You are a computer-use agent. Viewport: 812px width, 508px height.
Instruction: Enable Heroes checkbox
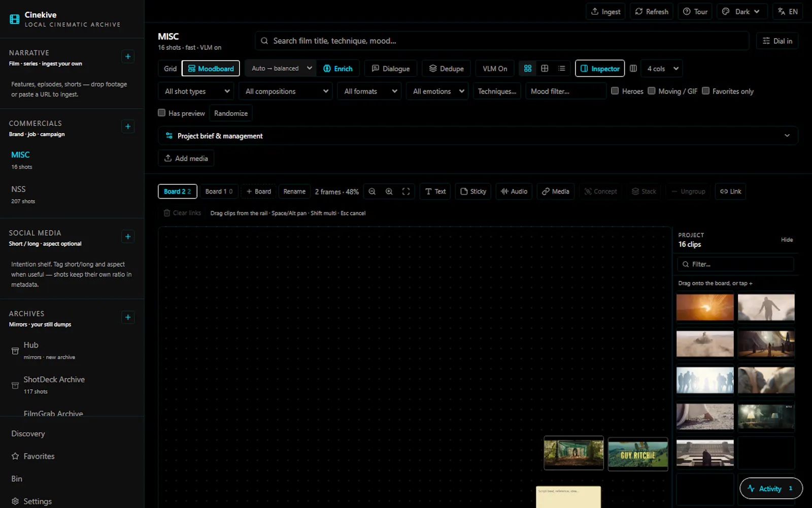tap(615, 91)
